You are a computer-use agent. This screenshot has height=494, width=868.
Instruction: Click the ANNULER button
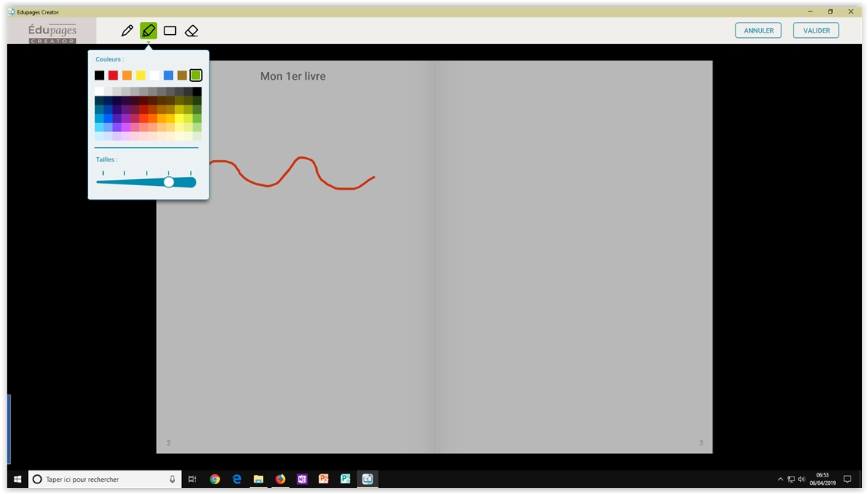758,30
